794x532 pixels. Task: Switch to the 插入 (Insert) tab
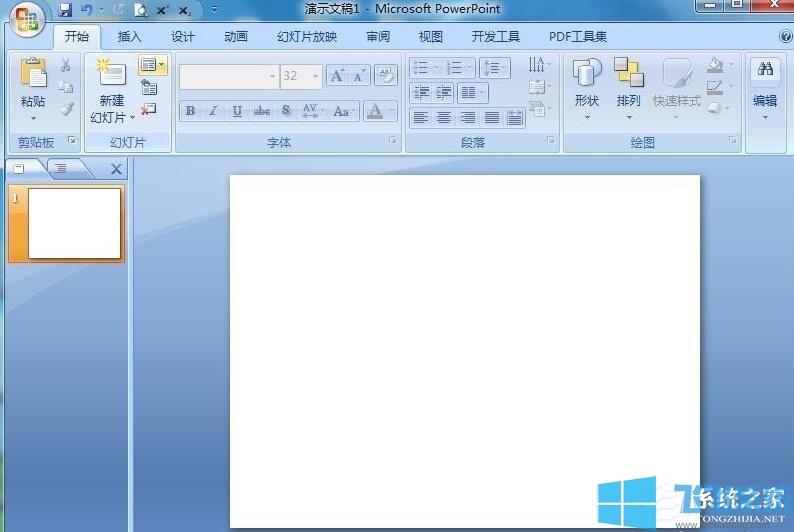click(x=130, y=37)
